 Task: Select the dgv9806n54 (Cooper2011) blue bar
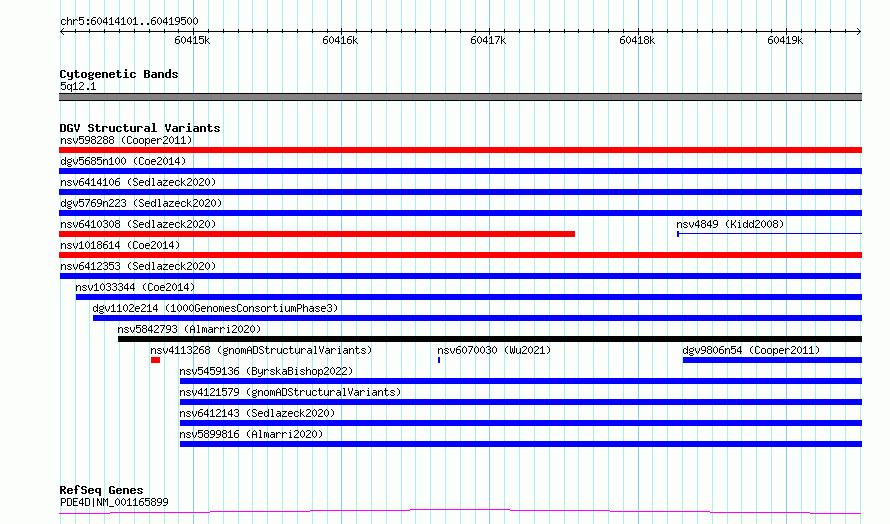[773, 360]
